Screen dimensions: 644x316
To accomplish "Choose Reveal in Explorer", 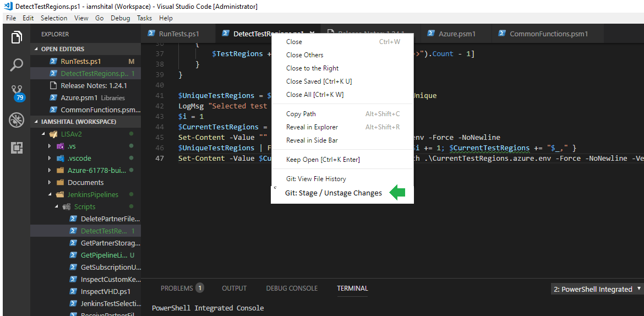I will tap(342, 127).
